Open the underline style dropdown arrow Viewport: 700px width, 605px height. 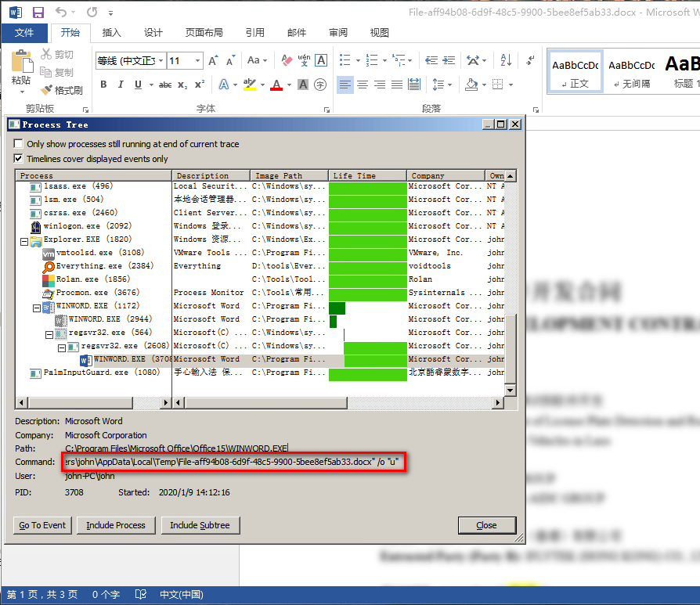pos(151,85)
